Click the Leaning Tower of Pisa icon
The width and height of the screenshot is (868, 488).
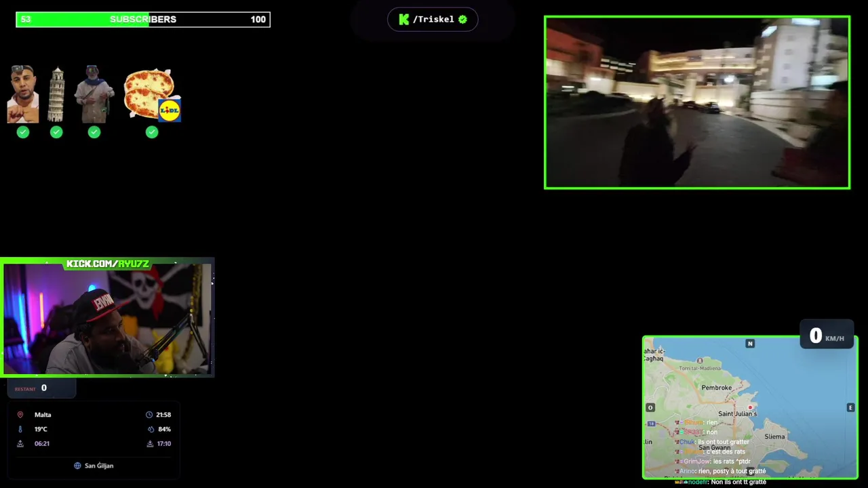click(56, 94)
